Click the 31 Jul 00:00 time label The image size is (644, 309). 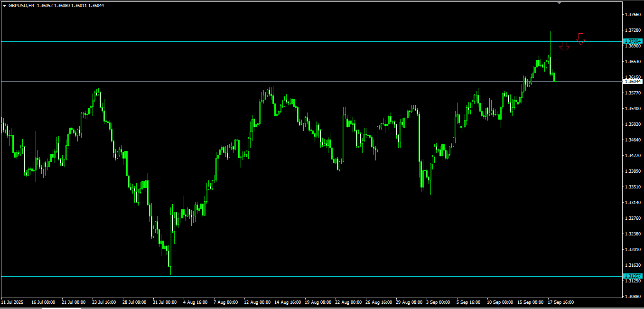[165, 302]
